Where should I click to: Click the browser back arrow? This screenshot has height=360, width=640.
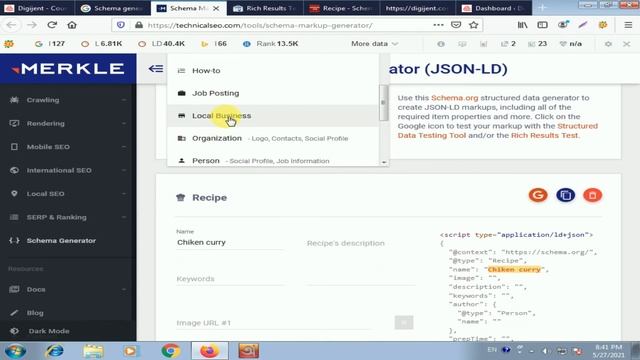(x=11, y=25)
